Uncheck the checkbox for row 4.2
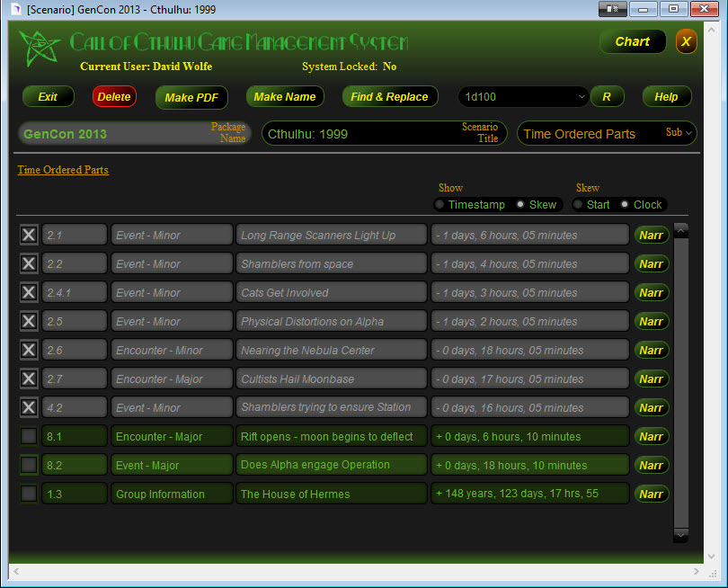Screen dimensions: 728x588 pos(29,407)
